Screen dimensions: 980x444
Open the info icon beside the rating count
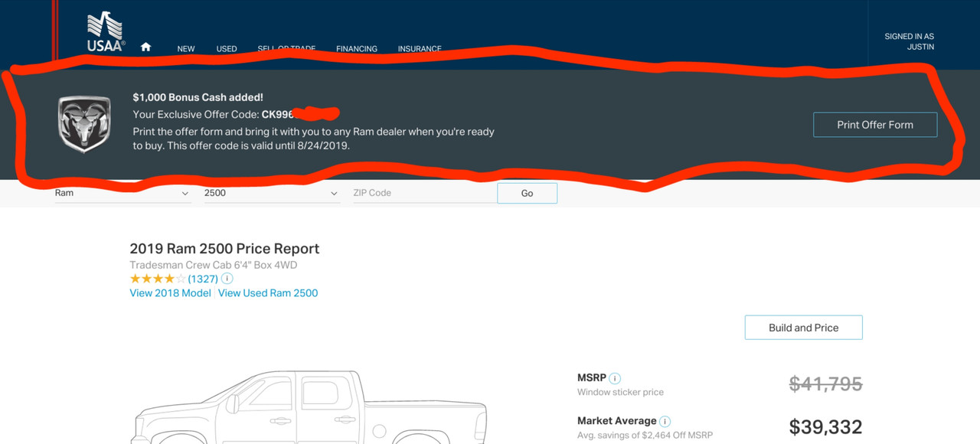(x=227, y=279)
